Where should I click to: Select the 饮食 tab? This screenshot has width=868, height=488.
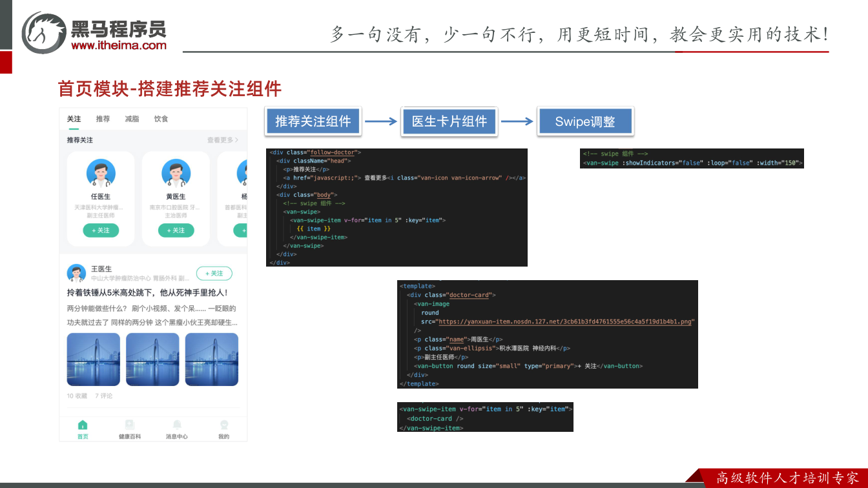pyautogui.click(x=161, y=119)
